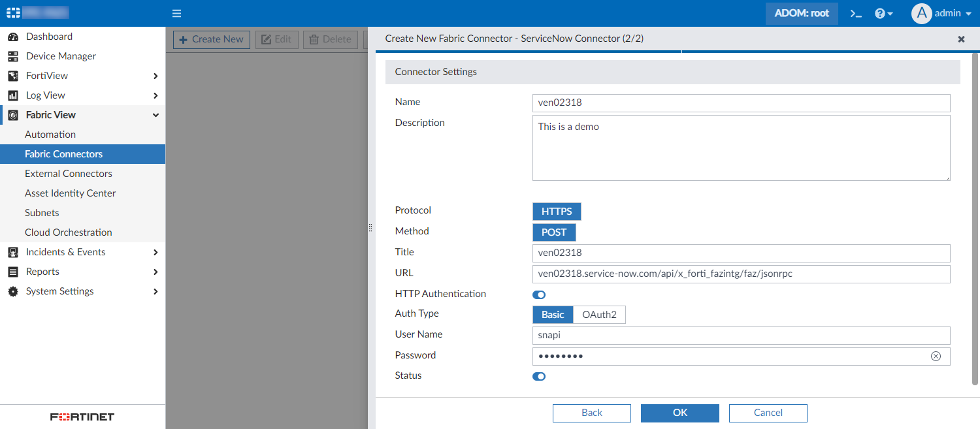Click the Device Manager sidebar icon
980x429 pixels.
(x=13, y=56)
